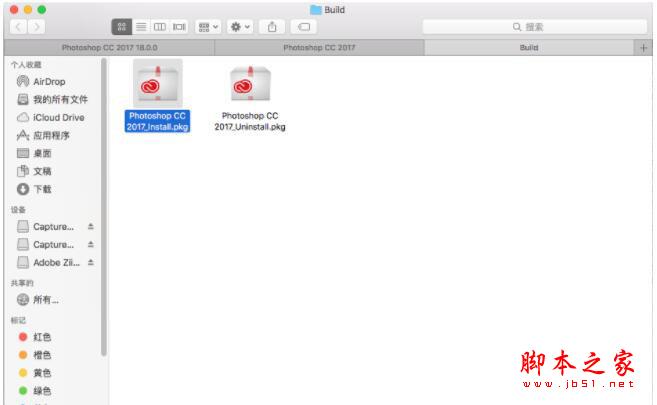The image size is (657, 405).
Task: Eject the Adobe Zii... volume
Action: (x=91, y=262)
